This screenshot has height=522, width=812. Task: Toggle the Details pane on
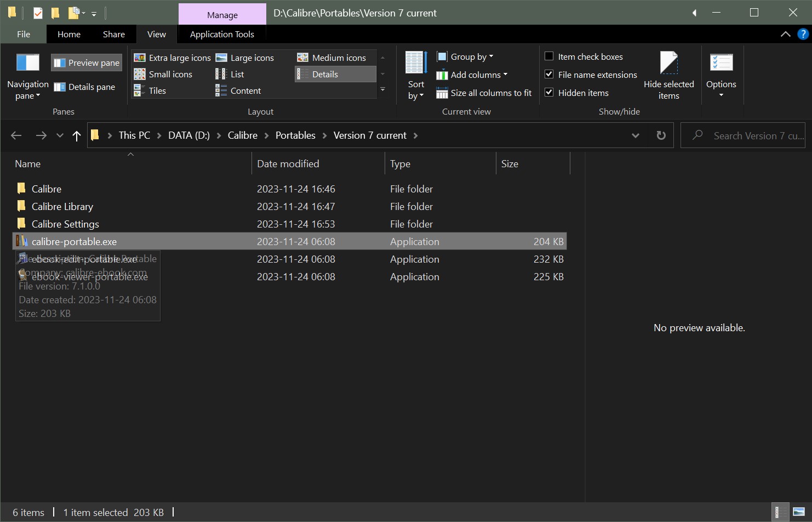coord(84,87)
